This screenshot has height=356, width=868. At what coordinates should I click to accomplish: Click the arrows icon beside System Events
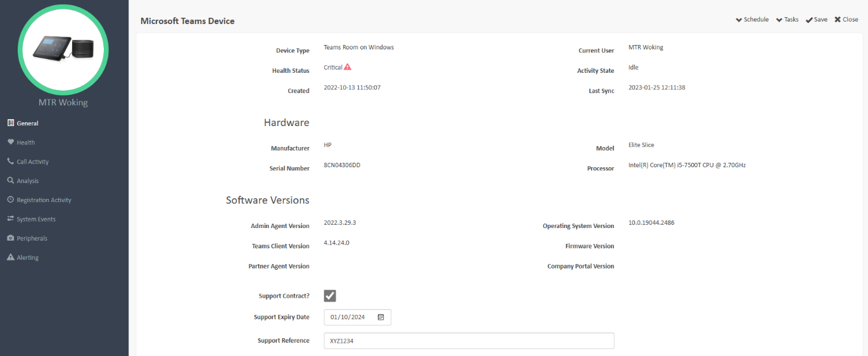pos(11,219)
